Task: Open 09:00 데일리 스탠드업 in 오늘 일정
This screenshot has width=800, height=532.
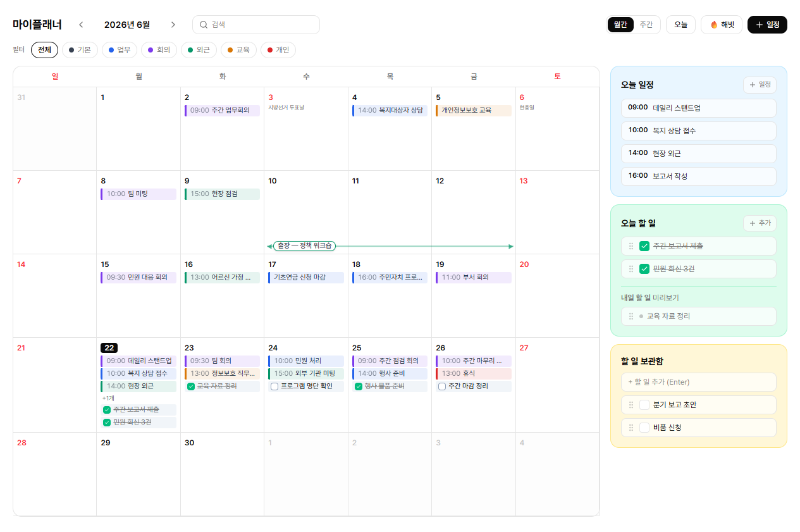Action: tap(698, 108)
